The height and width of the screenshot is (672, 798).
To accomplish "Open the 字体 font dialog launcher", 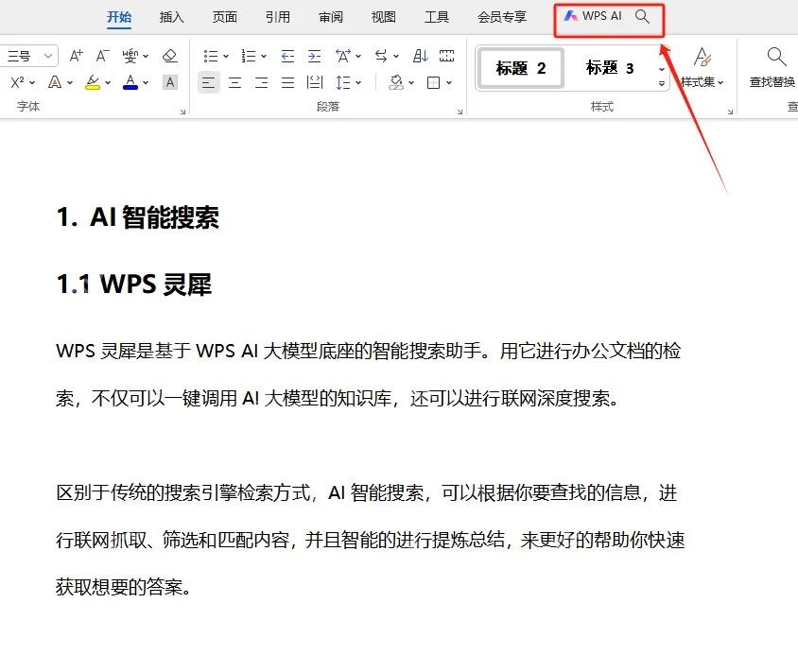I will 182,112.
